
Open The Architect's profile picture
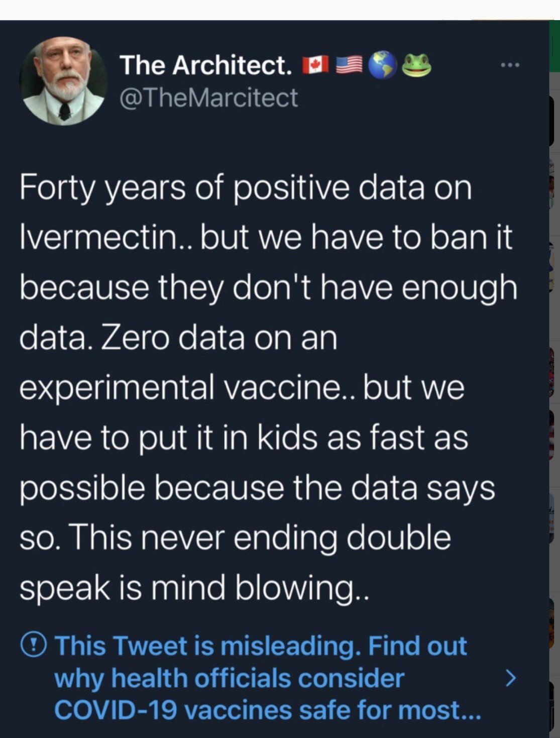(x=63, y=80)
